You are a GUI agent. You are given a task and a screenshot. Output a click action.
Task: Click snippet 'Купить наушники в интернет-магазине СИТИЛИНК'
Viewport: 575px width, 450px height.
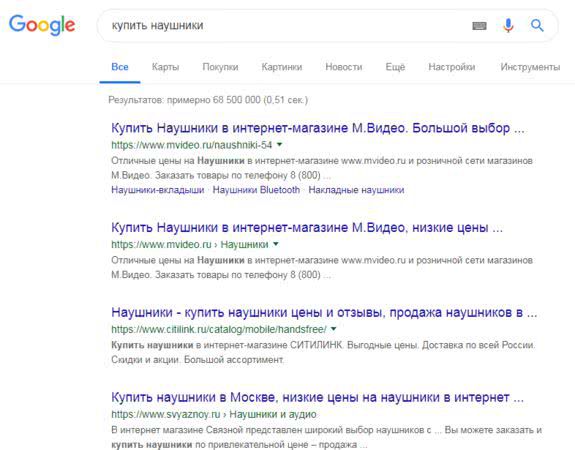point(323,352)
